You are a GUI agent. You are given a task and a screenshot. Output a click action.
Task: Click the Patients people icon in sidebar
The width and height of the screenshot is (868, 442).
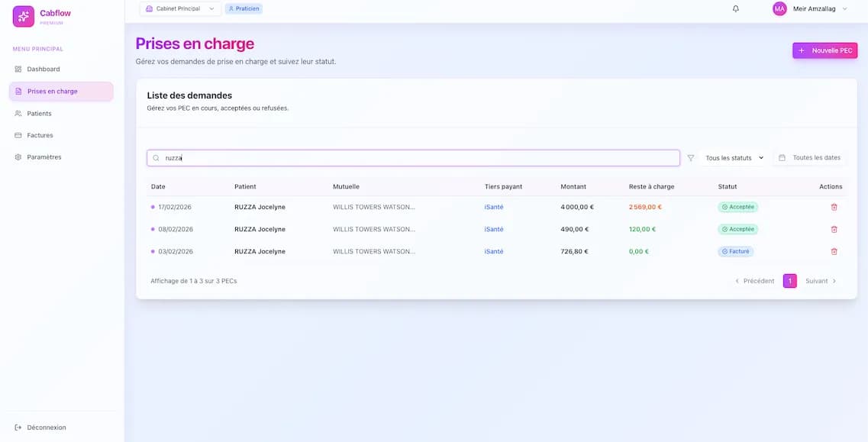[x=18, y=114]
